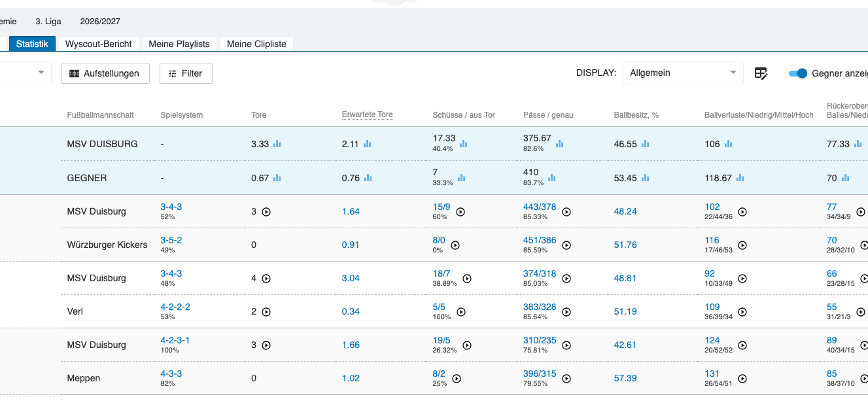The height and width of the screenshot is (414, 868).
Task: Click Erwartete Tore column header
Action: [368, 114]
